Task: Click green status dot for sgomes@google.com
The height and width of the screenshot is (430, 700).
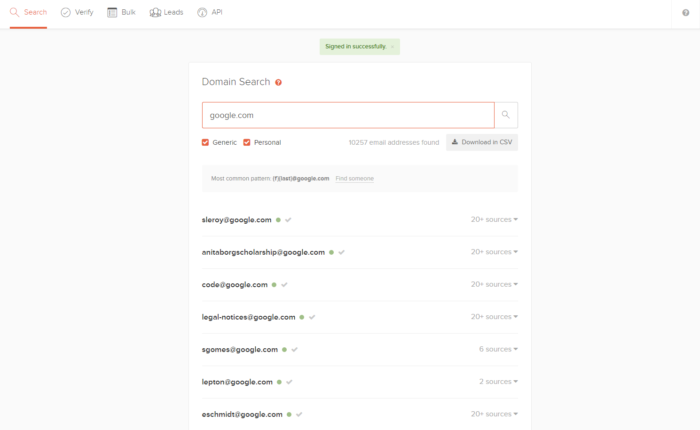Action: pos(284,350)
